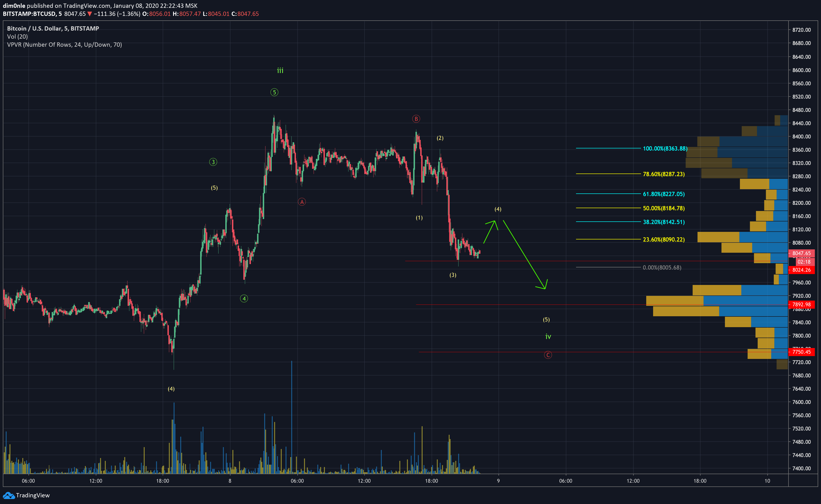Click the green 'iv' wave label
The height and width of the screenshot is (504, 821).
548,337
